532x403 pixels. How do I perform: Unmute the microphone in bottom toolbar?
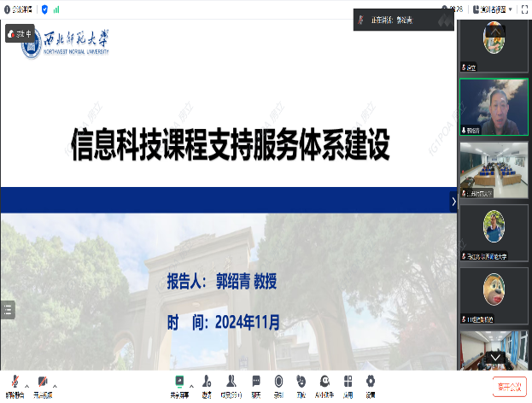(x=13, y=383)
